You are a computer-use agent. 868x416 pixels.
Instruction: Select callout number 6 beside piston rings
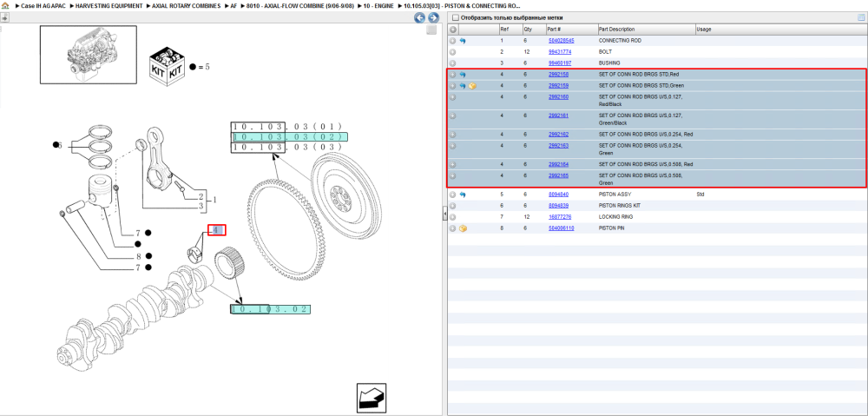[59, 145]
